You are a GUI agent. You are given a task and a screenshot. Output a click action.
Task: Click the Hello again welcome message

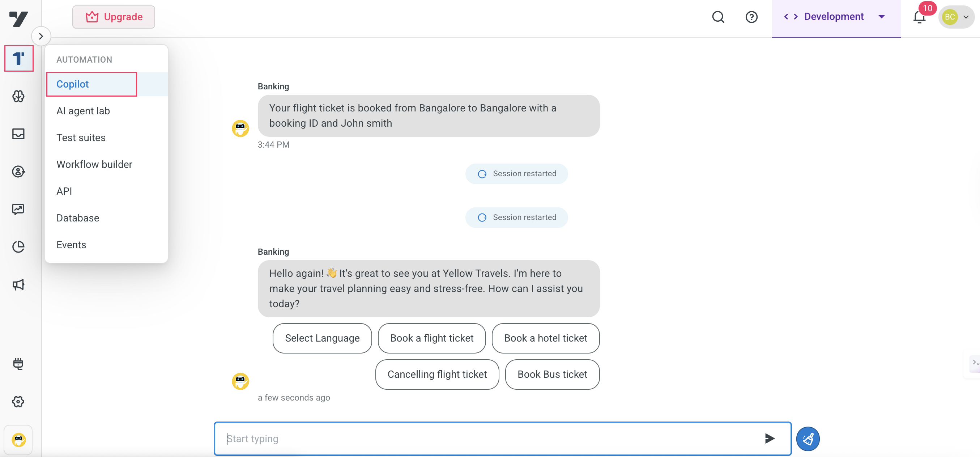(x=429, y=289)
